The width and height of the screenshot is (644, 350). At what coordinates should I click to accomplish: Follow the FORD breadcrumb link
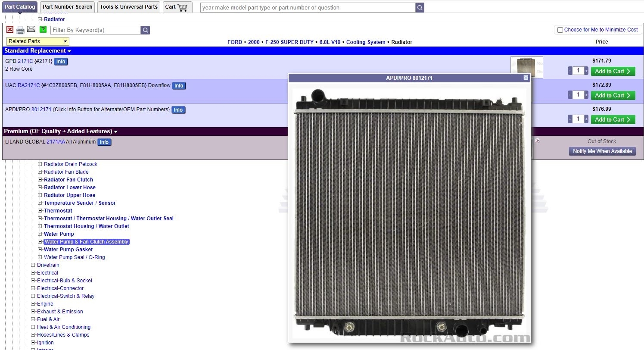coord(235,42)
